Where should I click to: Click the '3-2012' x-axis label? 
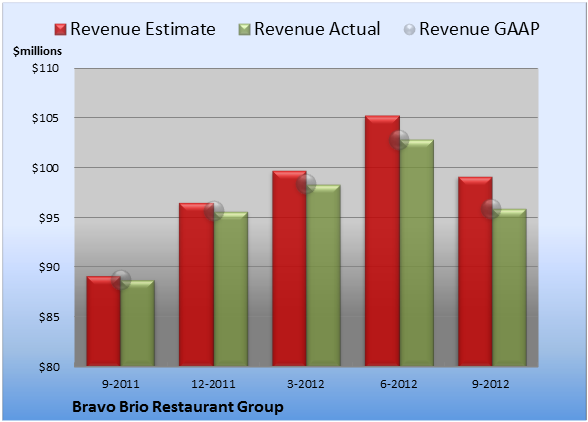(x=306, y=384)
